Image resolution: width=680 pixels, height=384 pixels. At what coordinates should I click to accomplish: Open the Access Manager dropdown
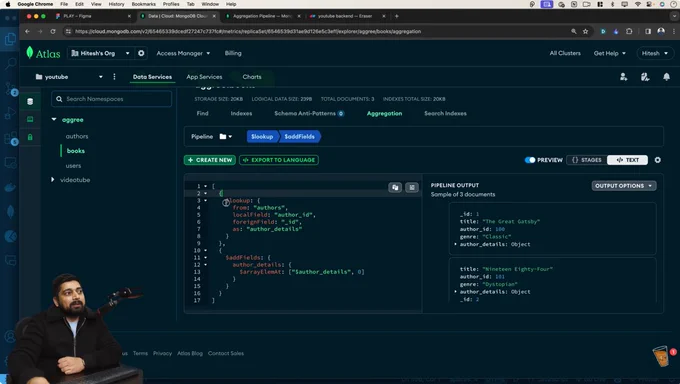point(183,53)
